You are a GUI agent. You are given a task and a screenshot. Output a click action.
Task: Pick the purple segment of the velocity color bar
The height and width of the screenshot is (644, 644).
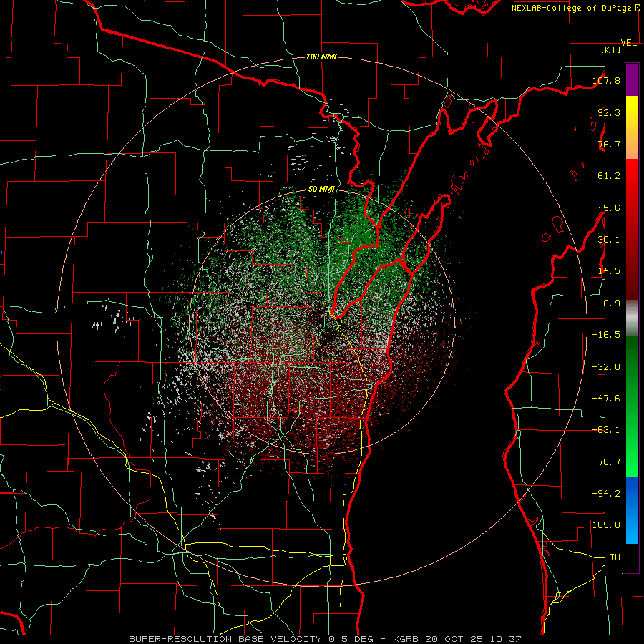click(x=632, y=79)
